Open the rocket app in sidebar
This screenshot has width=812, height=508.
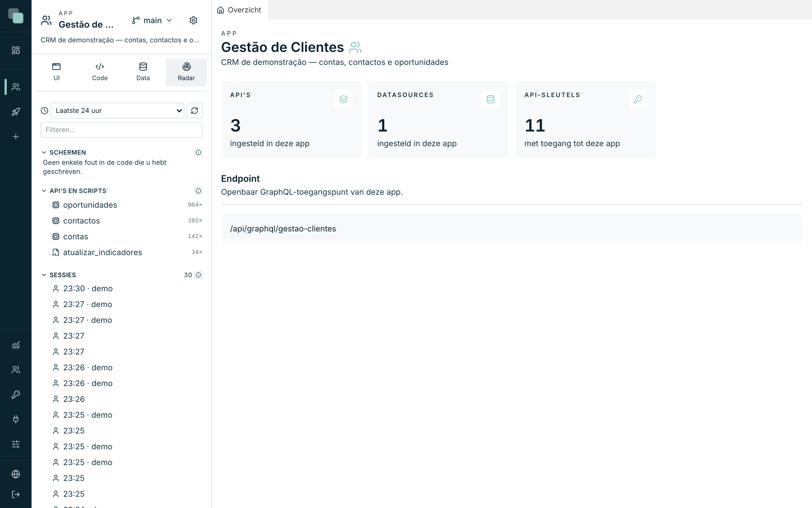click(16, 112)
